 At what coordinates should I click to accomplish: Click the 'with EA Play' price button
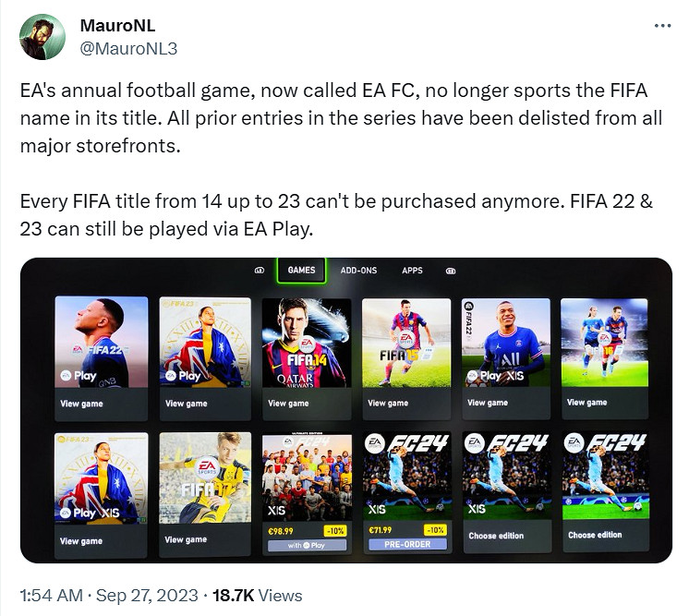307,545
